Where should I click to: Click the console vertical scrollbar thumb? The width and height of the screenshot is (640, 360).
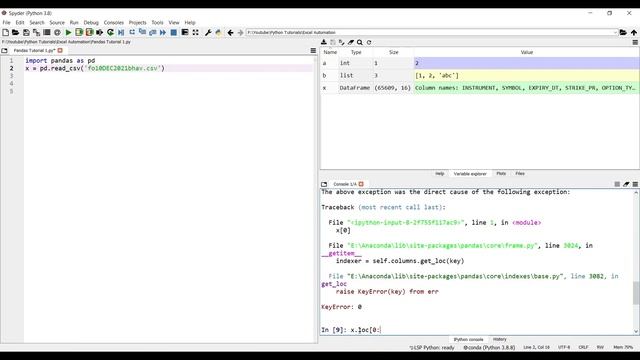[x=636, y=293]
